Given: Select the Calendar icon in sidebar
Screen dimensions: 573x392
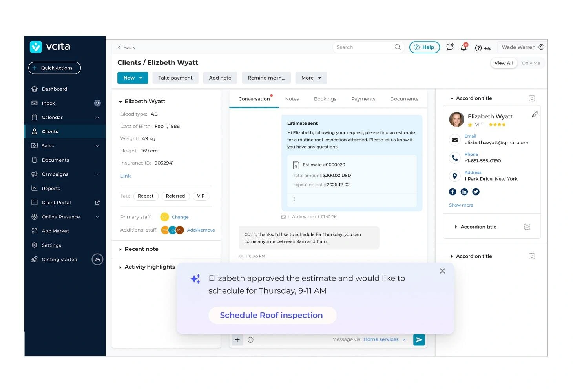Looking at the screenshot, I should pyautogui.click(x=35, y=117).
